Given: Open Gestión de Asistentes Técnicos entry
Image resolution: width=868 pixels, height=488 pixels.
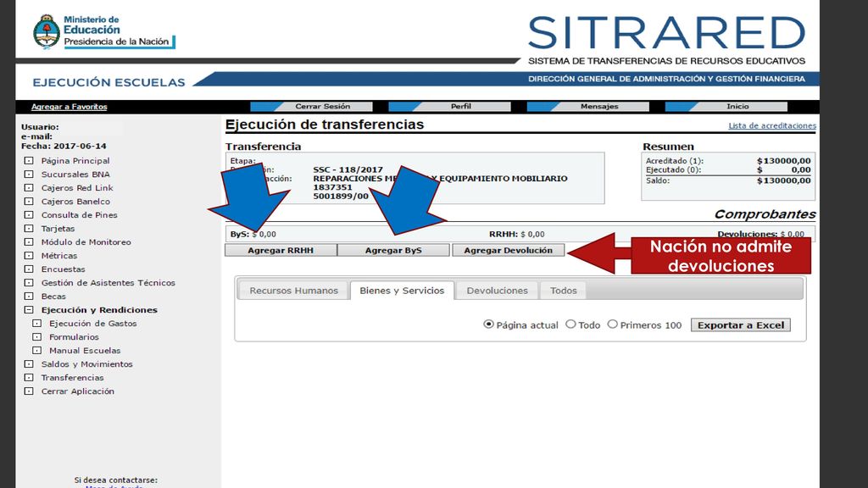Looking at the screenshot, I should [108, 283].
